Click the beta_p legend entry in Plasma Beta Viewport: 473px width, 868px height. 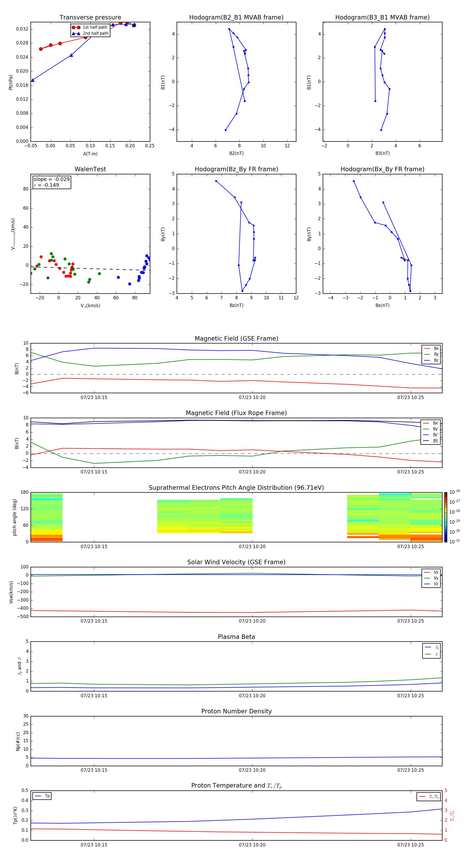click(431, 647)
